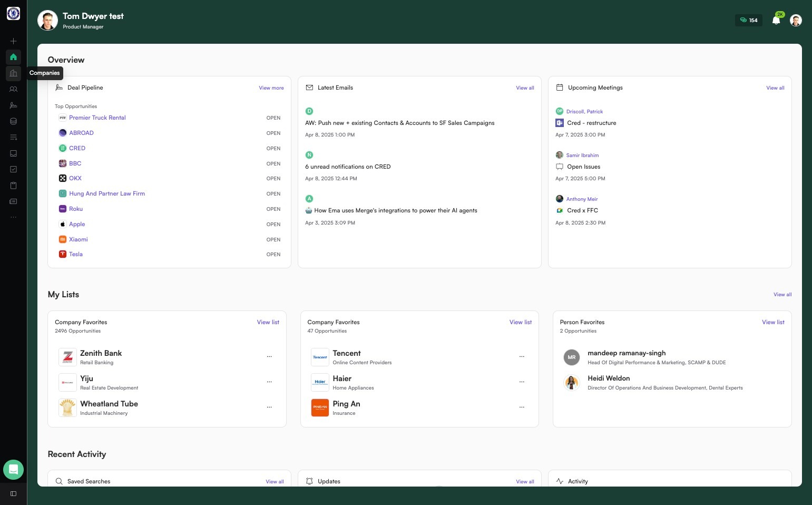Click the notification bell icon
Image resolution: width=812 pixels, height=505 pixels.
[776, 21]
